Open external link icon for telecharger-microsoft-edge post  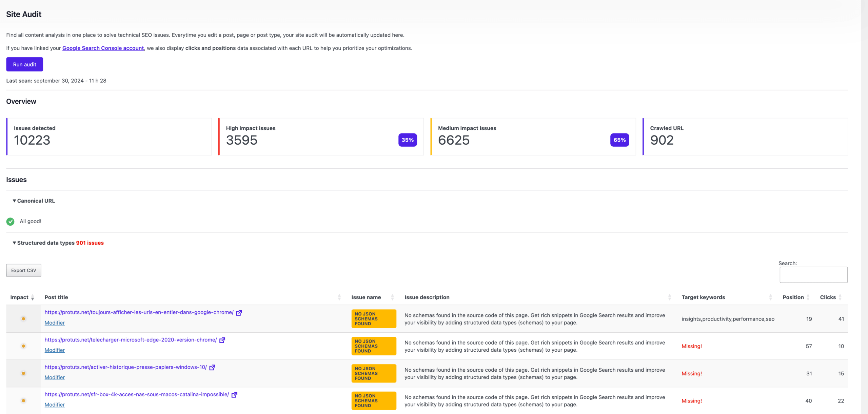coord(222,340)
